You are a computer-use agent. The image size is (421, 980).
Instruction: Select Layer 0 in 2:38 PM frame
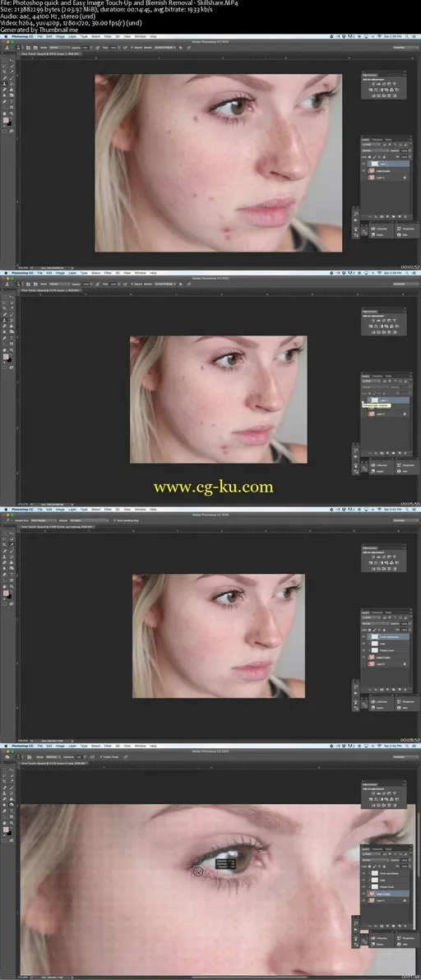(x=388, y=178)
